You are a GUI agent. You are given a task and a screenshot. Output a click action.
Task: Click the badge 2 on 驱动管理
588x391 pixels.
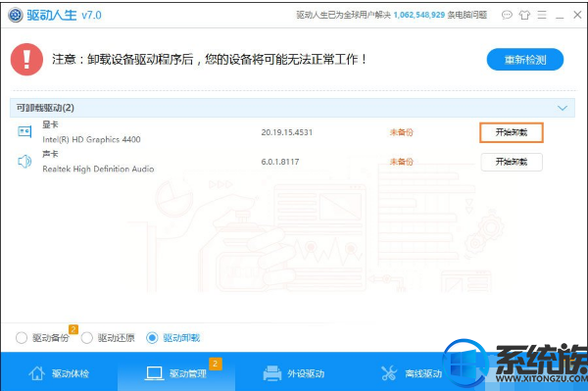coord(216,364)
